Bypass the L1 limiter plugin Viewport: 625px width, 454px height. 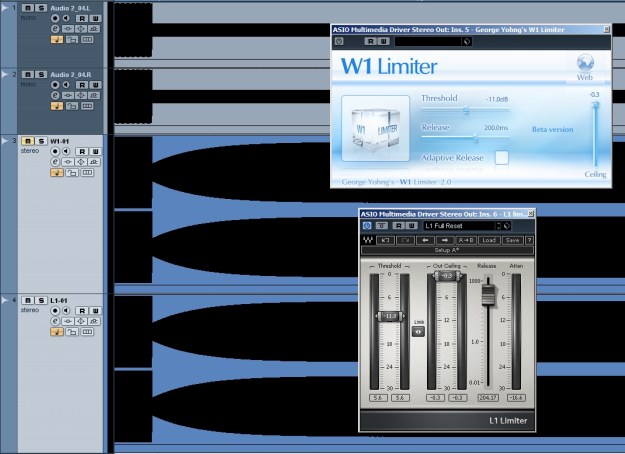pos(381,226)
